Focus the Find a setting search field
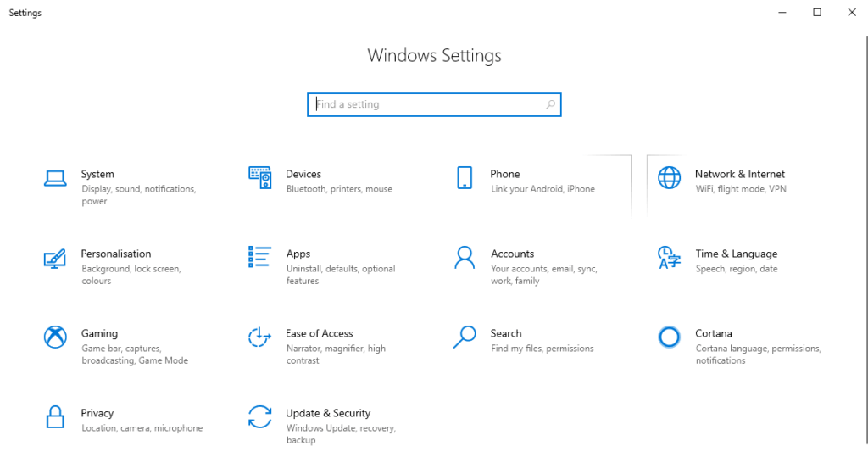 coord(435,104)
